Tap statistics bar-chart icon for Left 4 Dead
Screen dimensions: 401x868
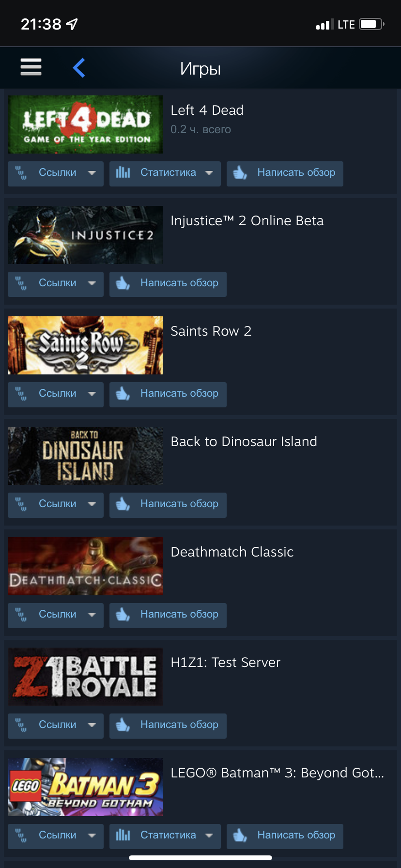point(123,172)
